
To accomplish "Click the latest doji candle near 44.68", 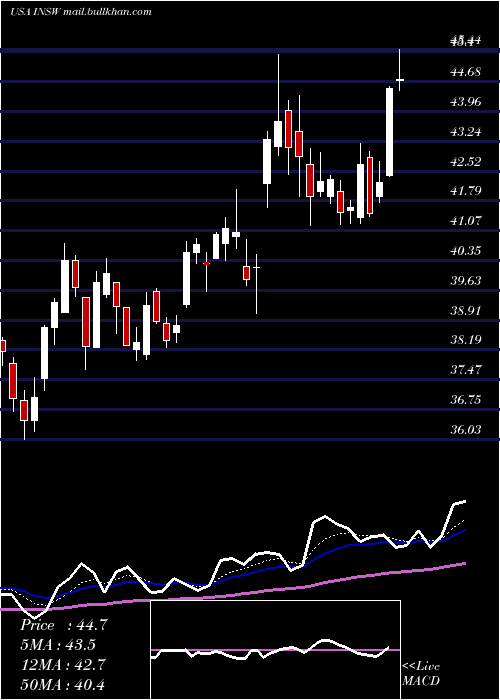I will [400, 80].
